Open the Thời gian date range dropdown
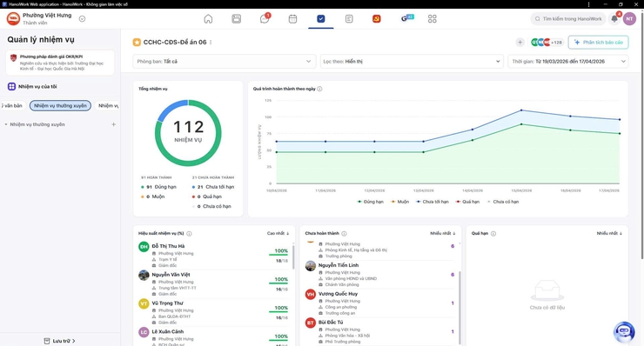Viewport: 644px width, 346px height. coord(568,62)
